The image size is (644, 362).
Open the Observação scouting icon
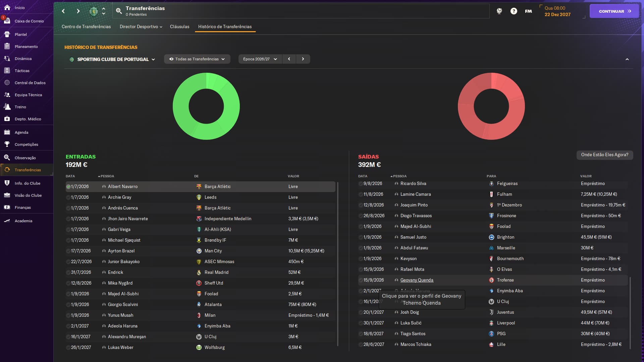click(7, 158)
